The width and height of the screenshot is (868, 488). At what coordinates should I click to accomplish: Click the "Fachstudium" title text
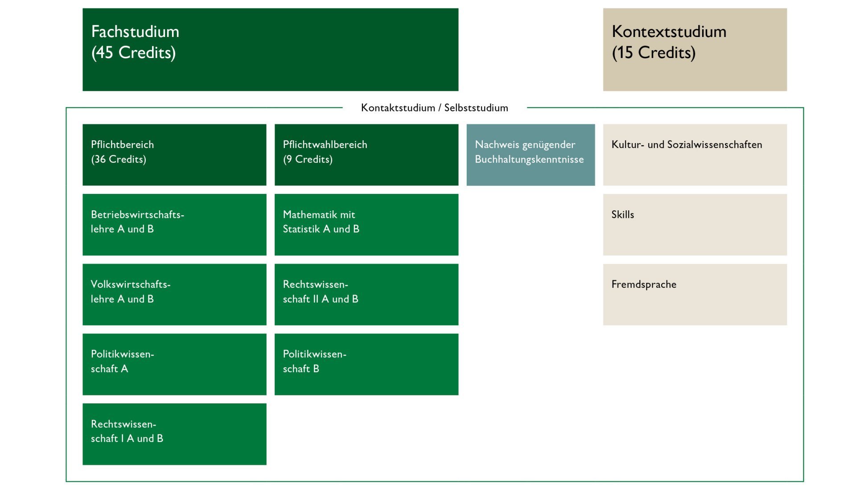click(135, 32)
